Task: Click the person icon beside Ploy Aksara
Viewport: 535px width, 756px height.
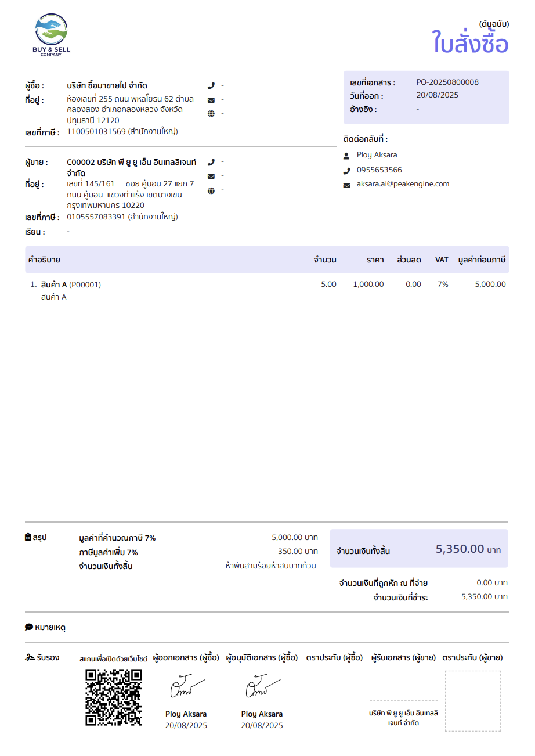Action: 347,156
